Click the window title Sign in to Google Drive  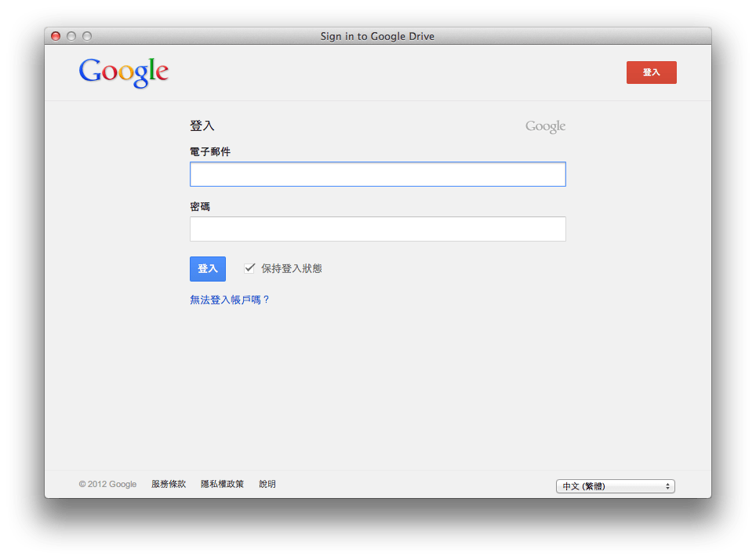[377, 36]
